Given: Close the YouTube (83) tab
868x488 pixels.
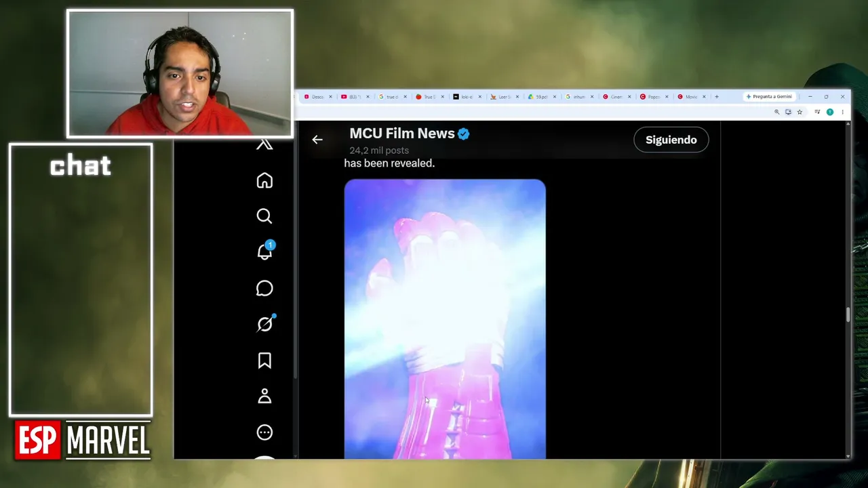Looking at the screenshot, I should click(368, 97).
